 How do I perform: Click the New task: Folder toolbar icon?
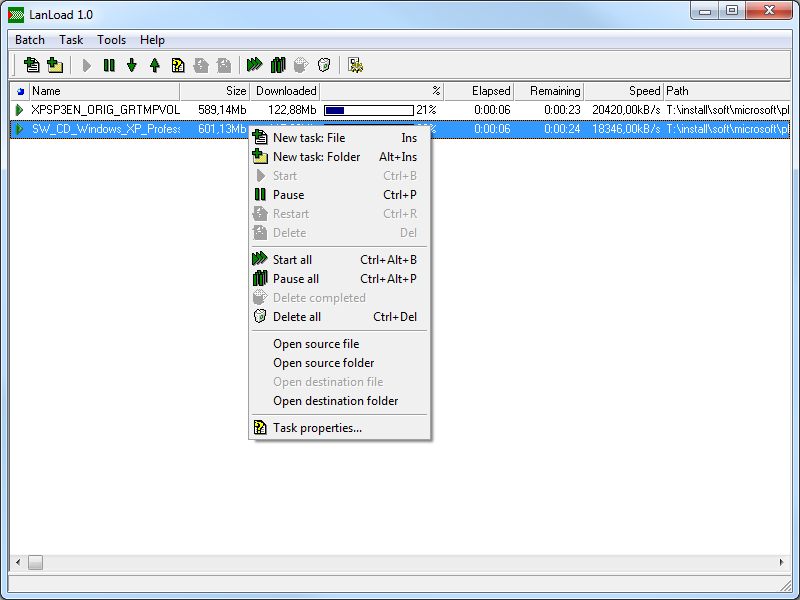pos(55,65)
